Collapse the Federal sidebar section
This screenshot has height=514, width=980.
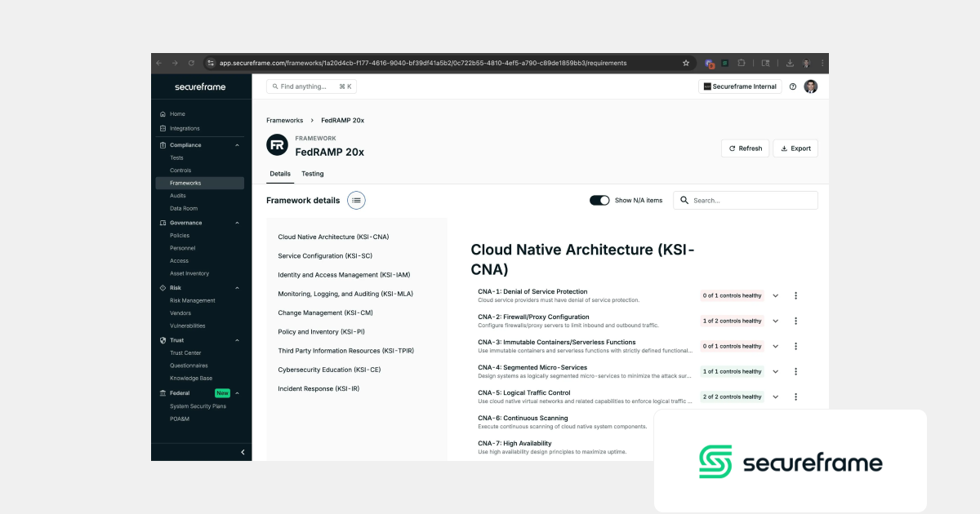[x=238, y=393]
